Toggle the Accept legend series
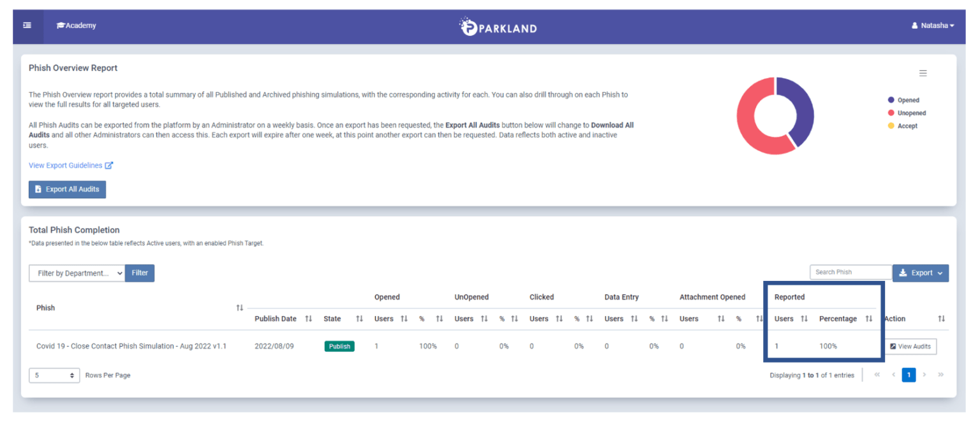 tap(907, 126)
